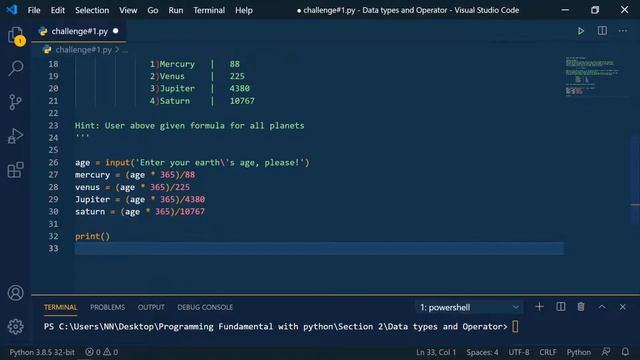Image resolution: width=640 pixels, height=360 pixels.
Task: Show errors and warnings count
Action: (102, 352)
